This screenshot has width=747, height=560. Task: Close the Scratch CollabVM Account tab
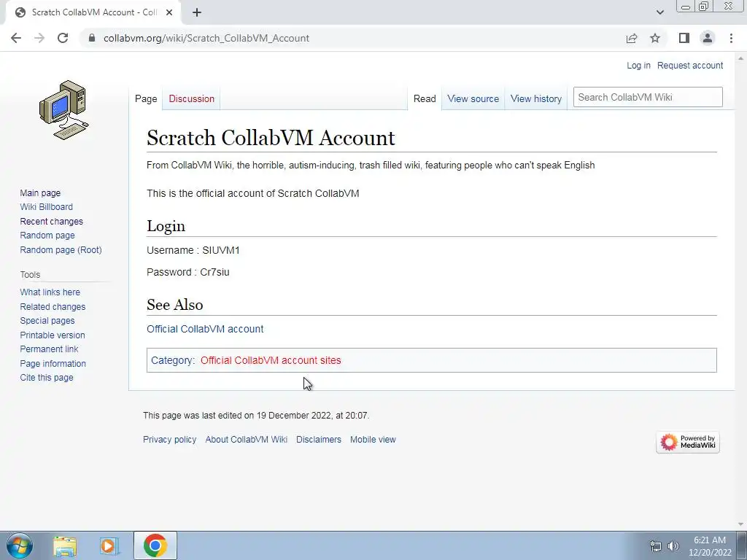(169, 12)
